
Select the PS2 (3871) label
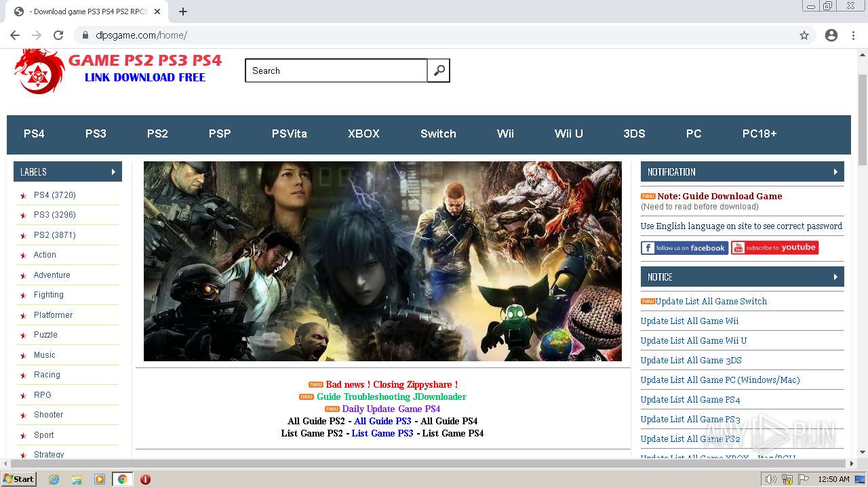pos(55,235)
